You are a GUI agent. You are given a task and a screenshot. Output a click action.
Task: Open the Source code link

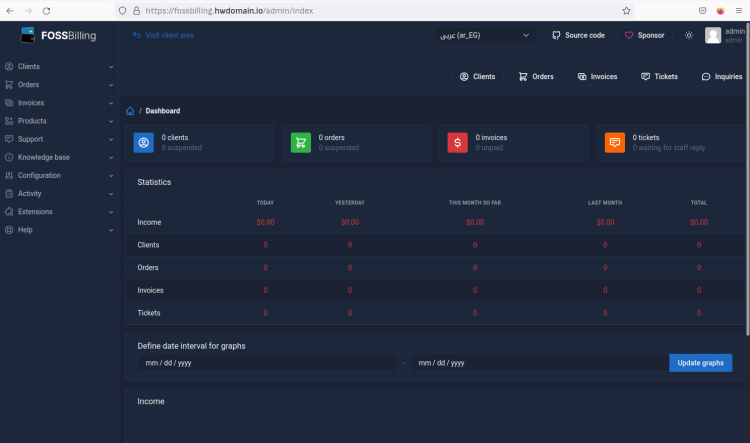[578, 35]
